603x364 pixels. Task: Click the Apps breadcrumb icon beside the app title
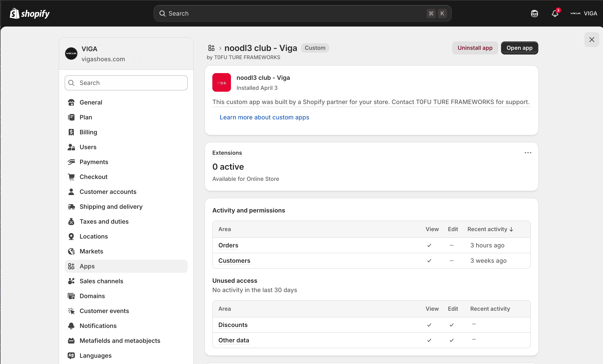tap(211, 48)
